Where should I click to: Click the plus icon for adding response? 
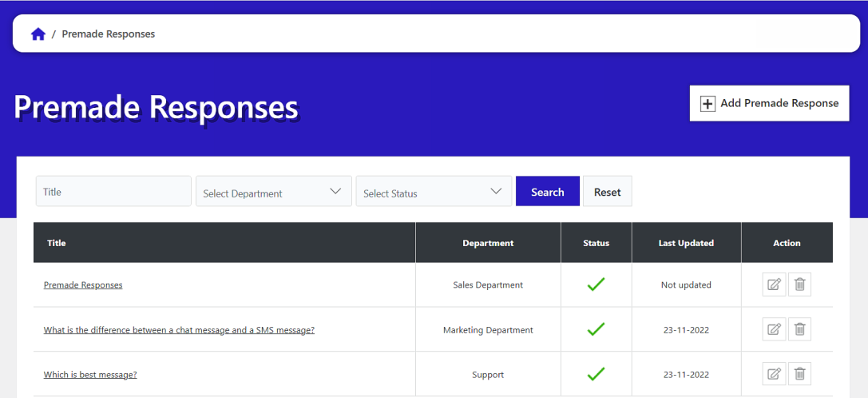[x=707, y=104]
